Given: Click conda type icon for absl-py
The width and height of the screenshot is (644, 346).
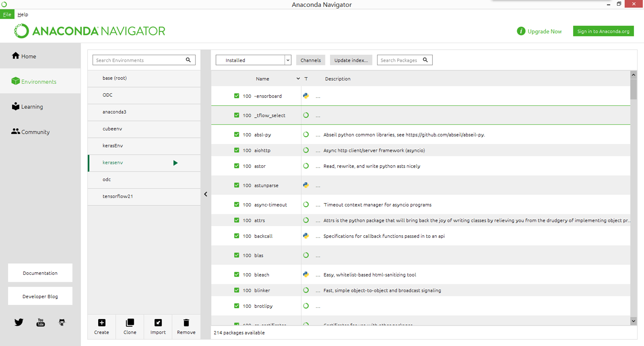Looking at the screenshot, I should point(306,135).
